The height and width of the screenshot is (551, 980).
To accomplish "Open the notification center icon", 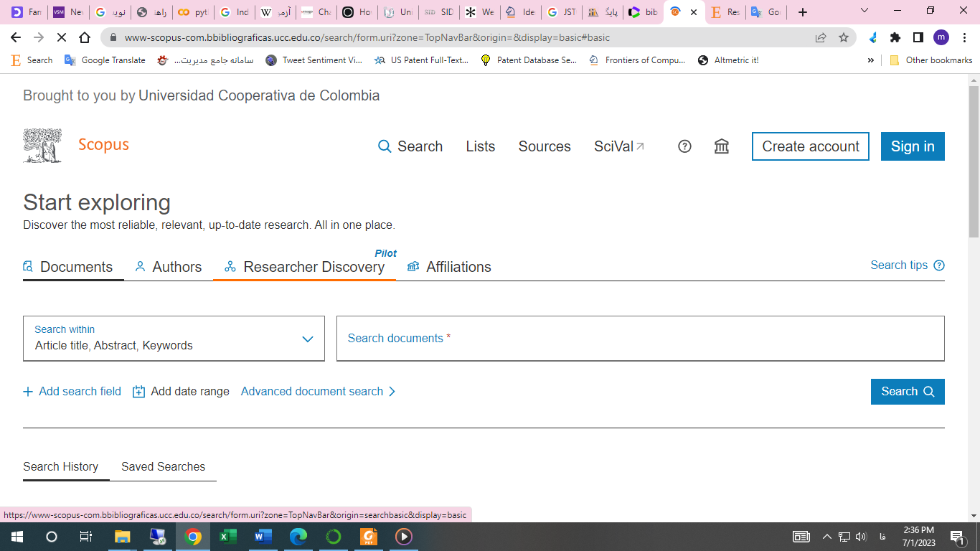I will pyautogui.click(x=958, y=537).
